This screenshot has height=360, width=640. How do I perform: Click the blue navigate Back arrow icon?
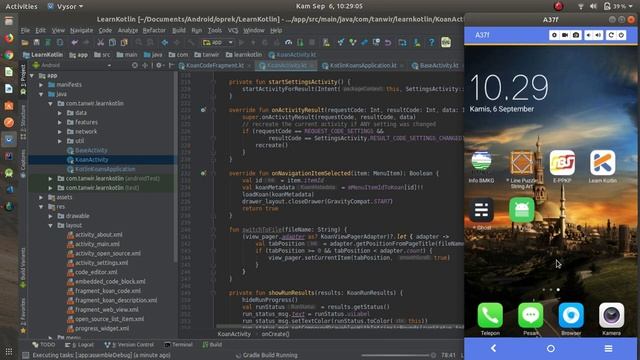coord(165,42)
